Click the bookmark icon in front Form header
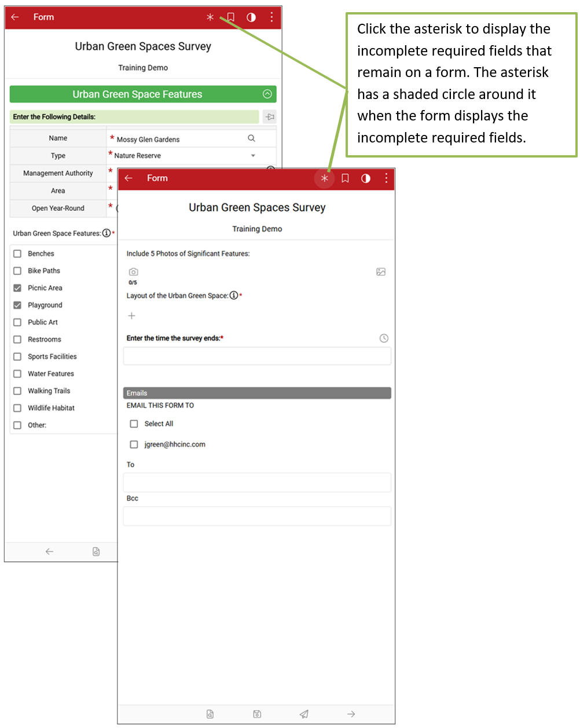The width and height of the screenshot is (580, 728). (345, 178)
